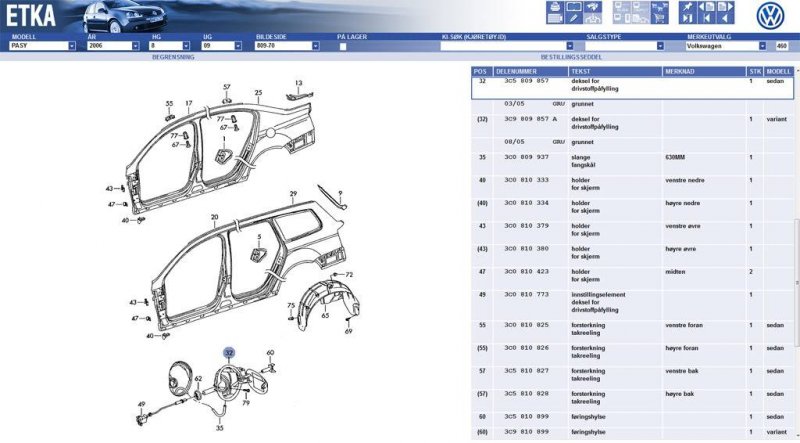This screenshot has width=800, height=443.
Task: Click the parts list vertical scrollbar
Action: tap(796, 250)
